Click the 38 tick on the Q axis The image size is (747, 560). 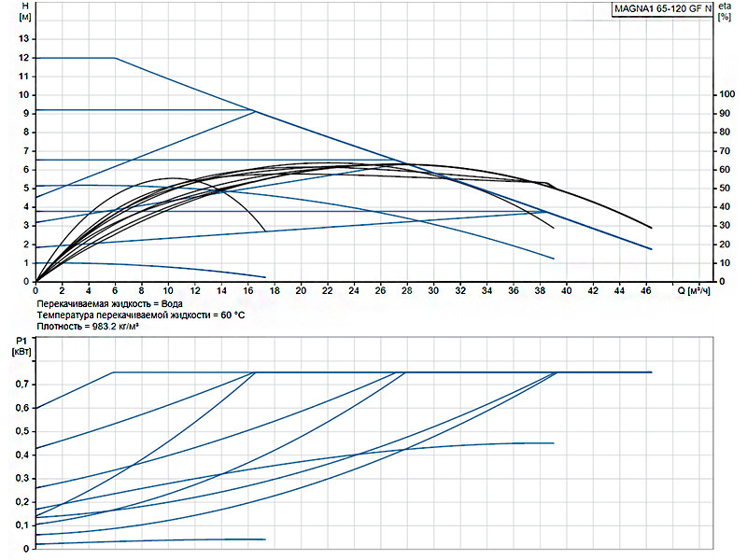pos(540,290)
